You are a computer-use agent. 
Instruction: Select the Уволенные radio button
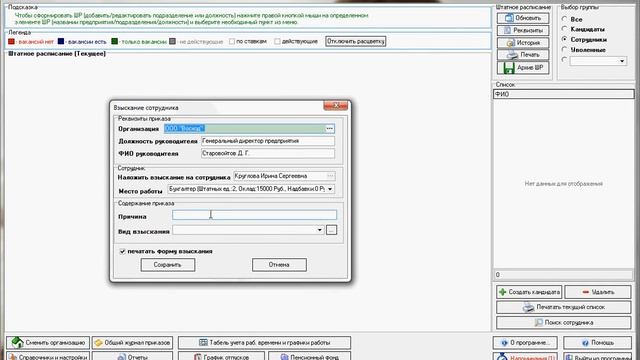(564, 49)
